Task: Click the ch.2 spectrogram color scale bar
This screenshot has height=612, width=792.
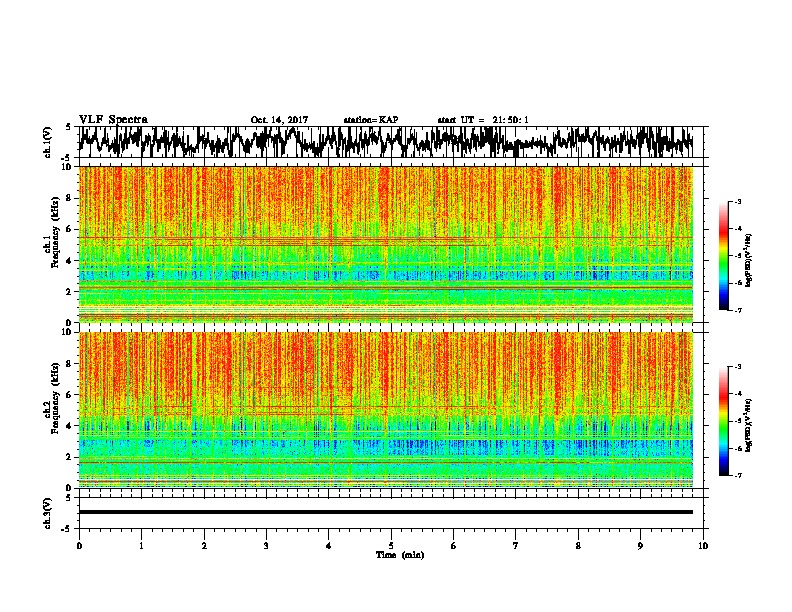Action: (x=724, y=421)
